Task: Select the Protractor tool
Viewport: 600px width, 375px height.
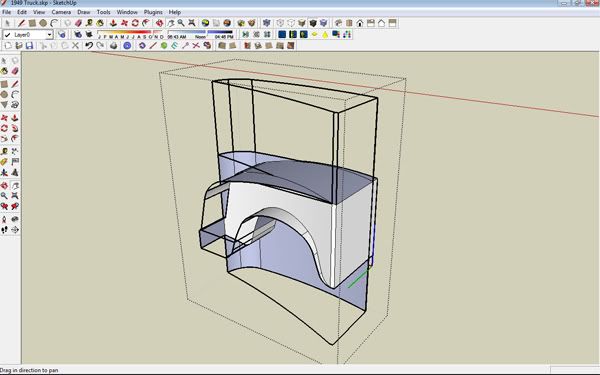Action: click(4, 161)
